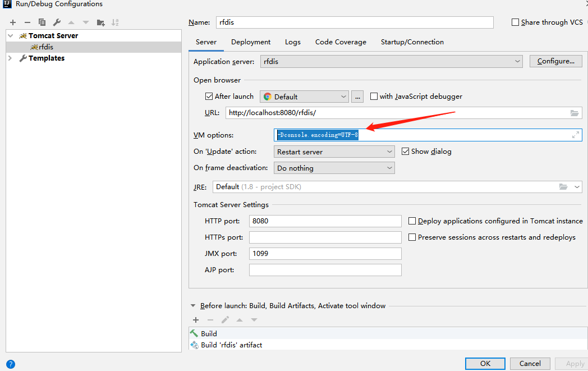Viewport: 588px width, 371px height.
Task: Move configuration down in list toolbar
Action: pyautogui.click(x=86, y=22)
